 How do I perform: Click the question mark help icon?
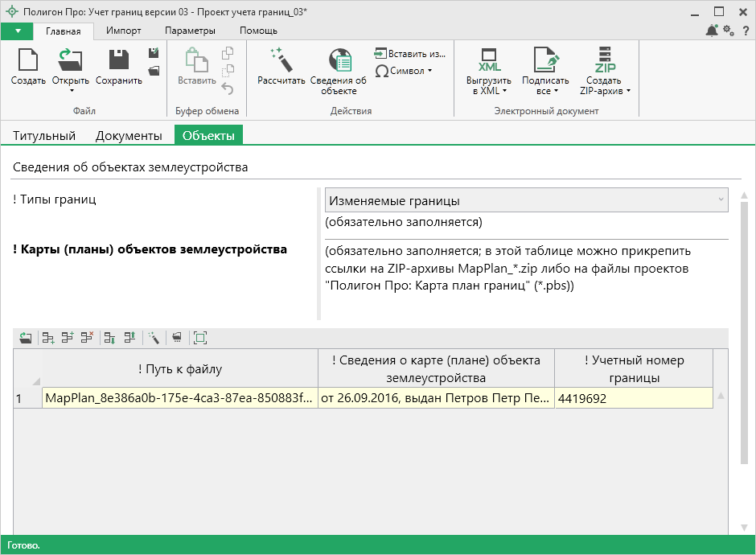click(746, 31)
